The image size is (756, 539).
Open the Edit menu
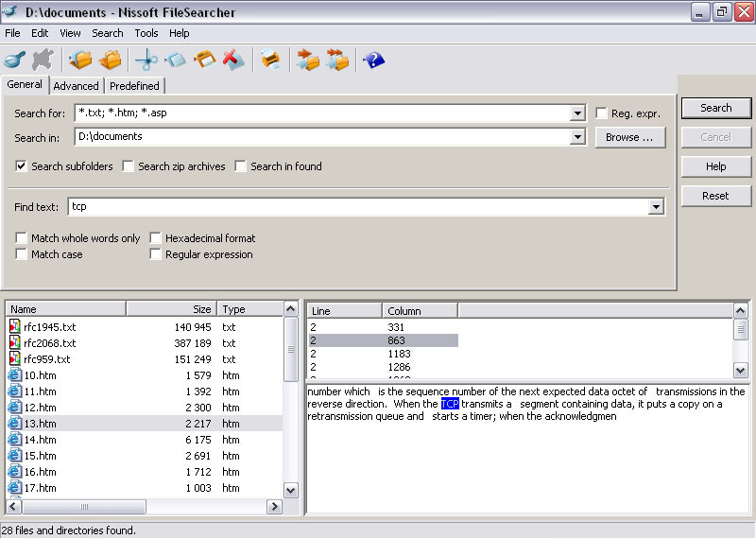40,33
